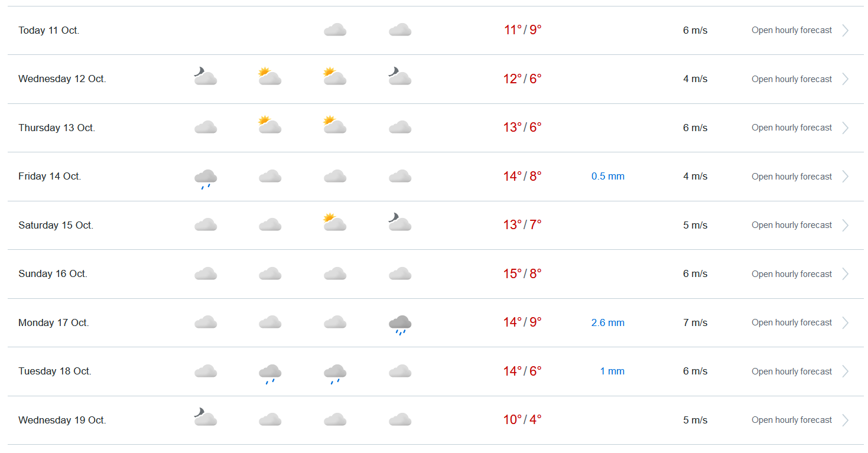This screenshot has width=868, height=453.
Task: Click Saturday's 13°/7° temperature reading
Action: tap(522, 225)
